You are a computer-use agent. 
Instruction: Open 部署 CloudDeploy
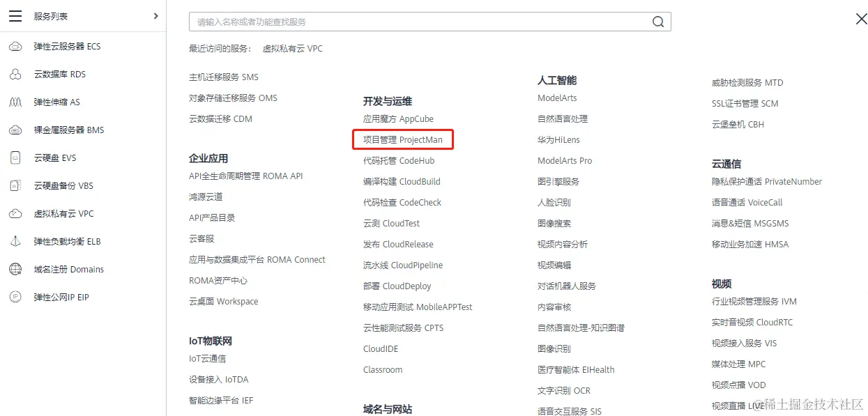(397, 286)
